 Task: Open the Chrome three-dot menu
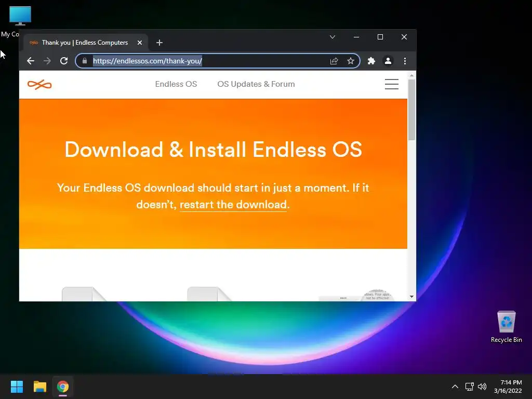(405, 61)
